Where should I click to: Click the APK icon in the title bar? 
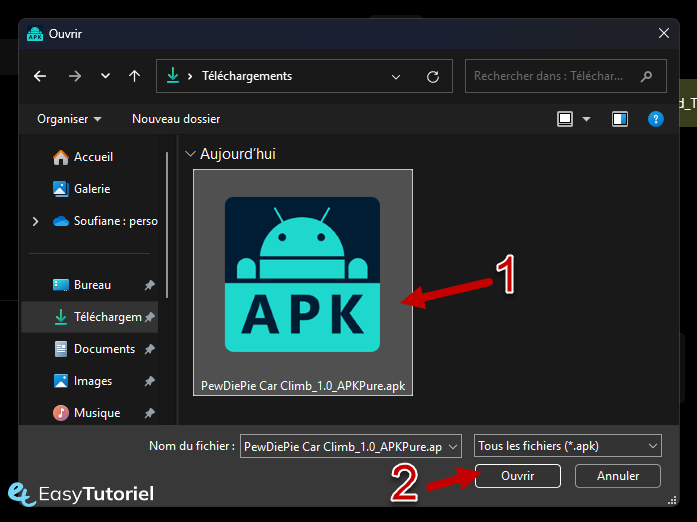[35, 34]
